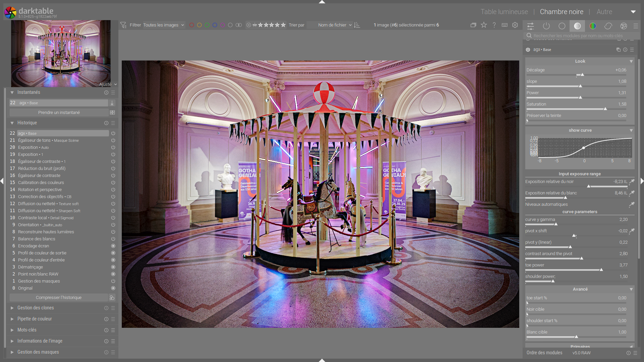Open quick access panel sliders icon

coord(531,26)
